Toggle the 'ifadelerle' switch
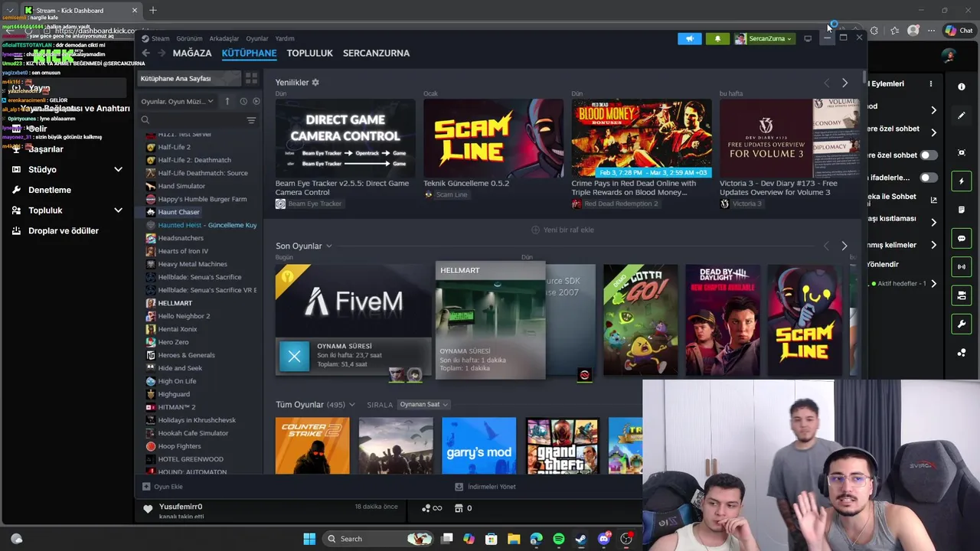The height and width of the screenshot is (551, 980). tap(929, 178)
